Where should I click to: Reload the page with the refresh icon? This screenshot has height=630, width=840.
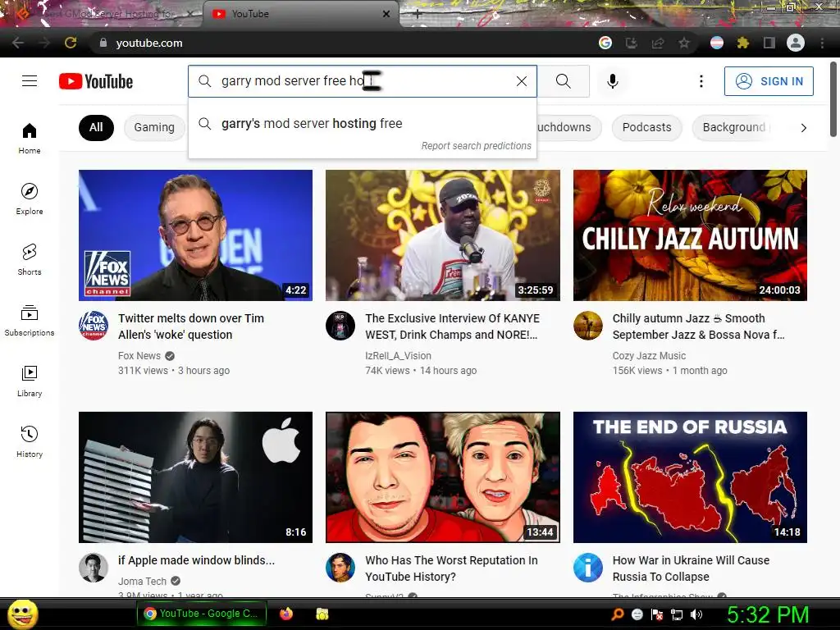click(x=71, y=43)
